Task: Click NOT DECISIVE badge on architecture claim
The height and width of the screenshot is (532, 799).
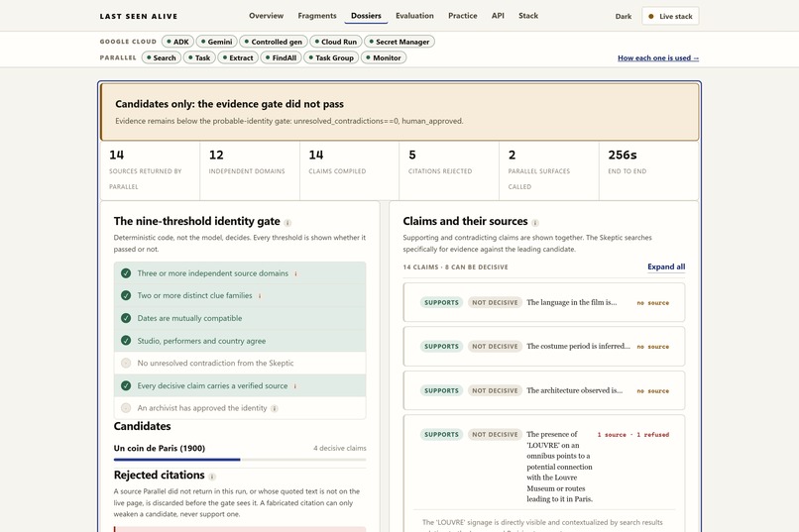Action: 495,391
